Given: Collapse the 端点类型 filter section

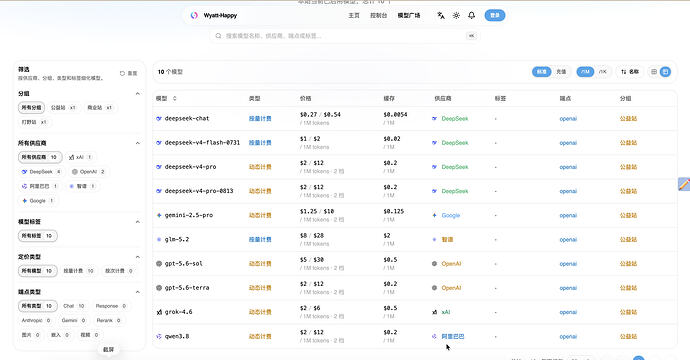Looking at the screenshot, I should (x=138, y=292).
